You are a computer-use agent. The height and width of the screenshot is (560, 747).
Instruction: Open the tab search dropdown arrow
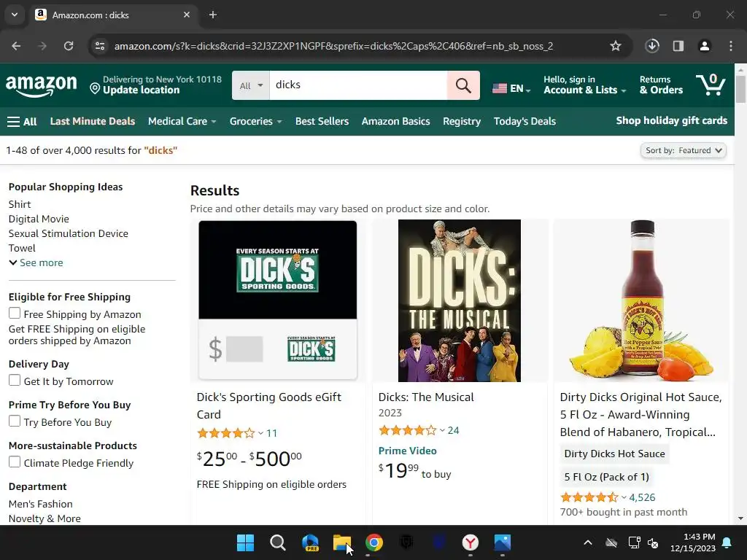point(15,15)
